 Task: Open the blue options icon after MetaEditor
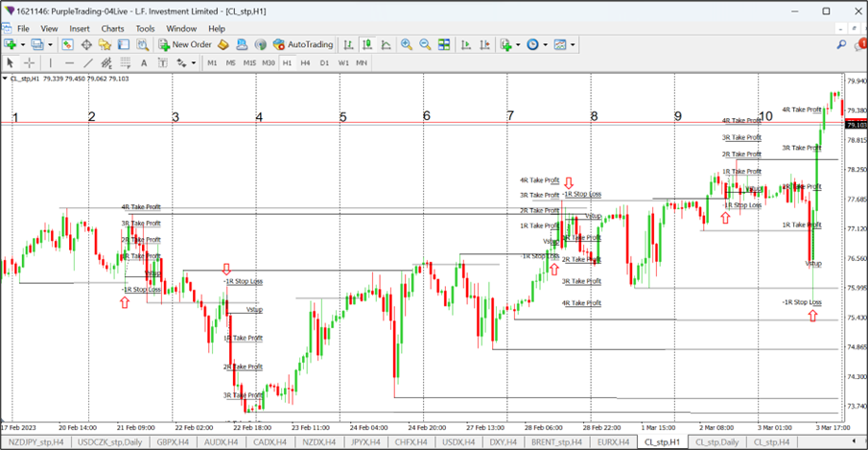(x=242, y=44)
